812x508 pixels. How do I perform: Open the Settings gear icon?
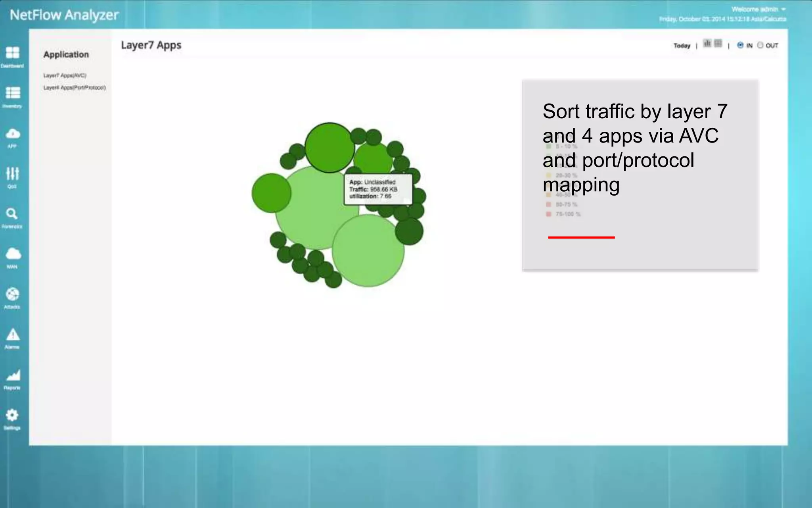tap(12, 415)
